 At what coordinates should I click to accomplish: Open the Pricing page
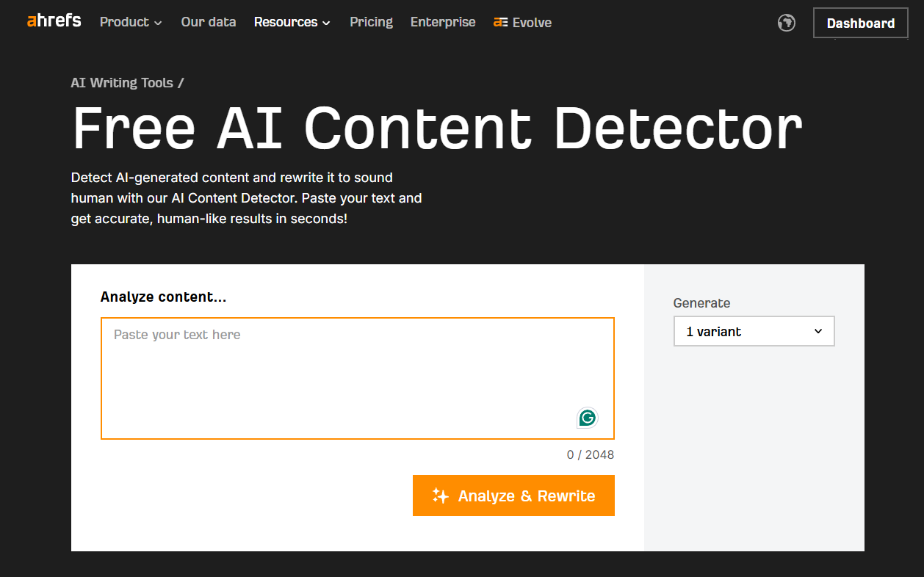(x=371, y=22)
